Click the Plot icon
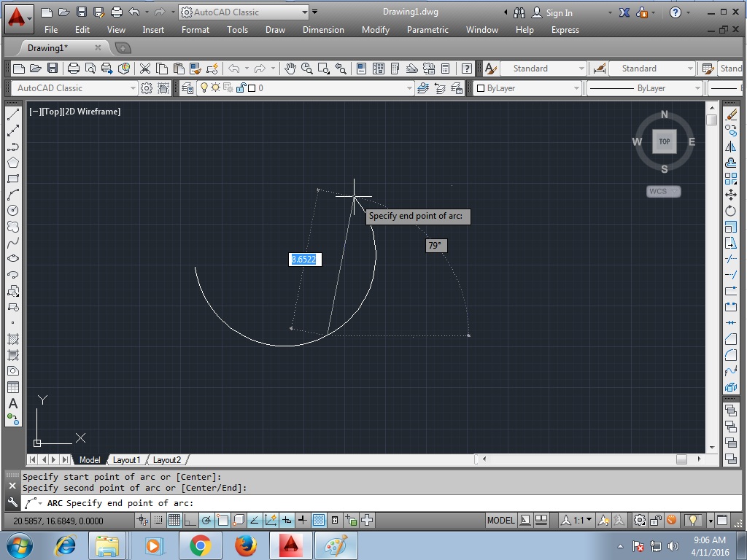Screen dimensions: 747x560 pyautogui.click(x=72, y=68)
